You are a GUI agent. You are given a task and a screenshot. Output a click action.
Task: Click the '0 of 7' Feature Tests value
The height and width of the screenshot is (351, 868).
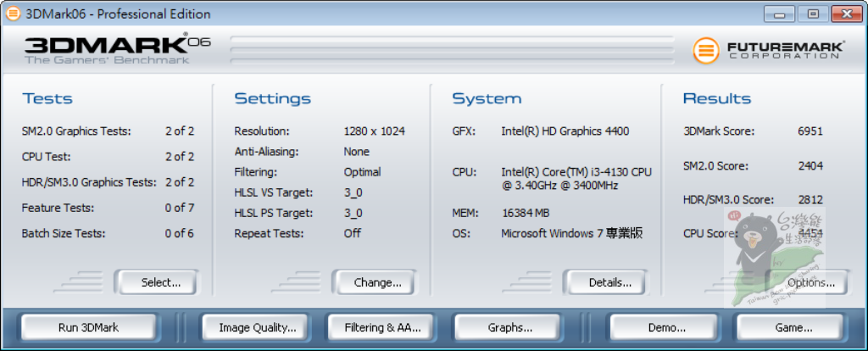(180, 209)
